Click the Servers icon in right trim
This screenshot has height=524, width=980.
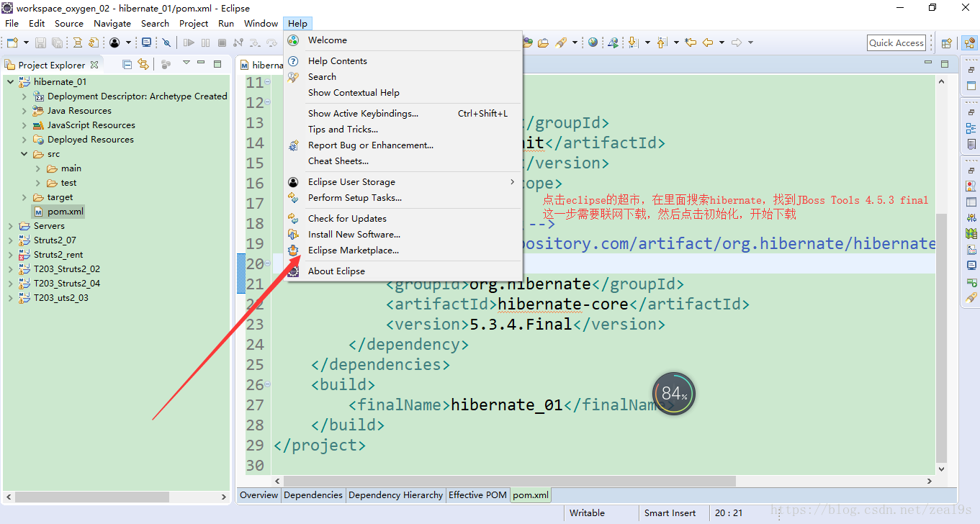point(971,217)
